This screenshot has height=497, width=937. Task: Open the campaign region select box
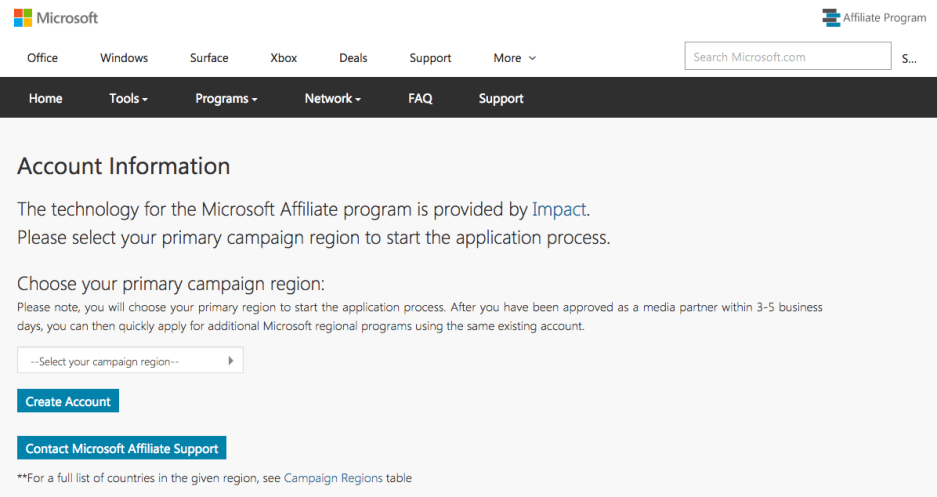(x=130, y=360)
